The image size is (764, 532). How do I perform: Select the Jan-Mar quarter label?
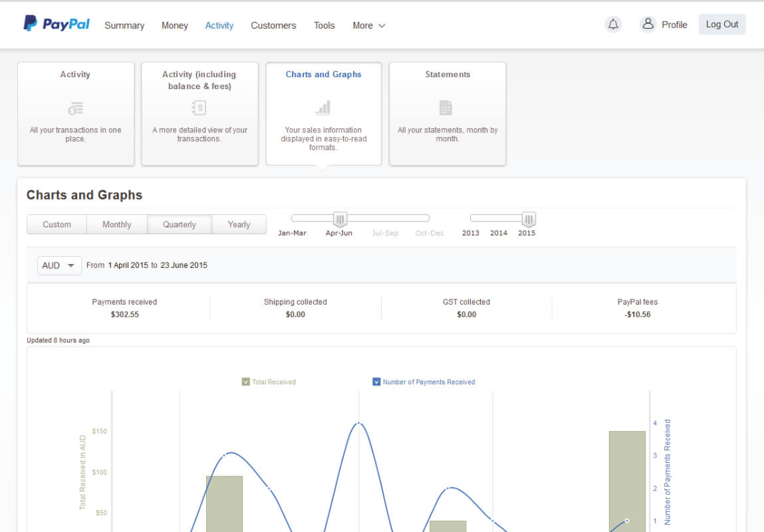pyautogui.click(x=292, y=233)
